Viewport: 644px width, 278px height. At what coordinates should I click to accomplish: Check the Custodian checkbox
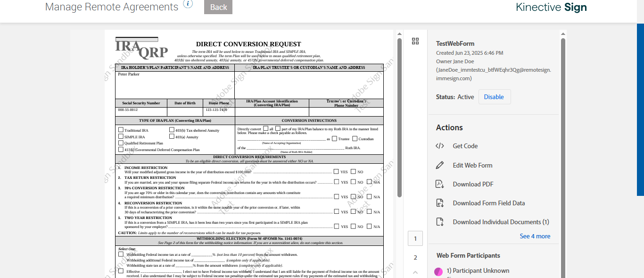355,138
